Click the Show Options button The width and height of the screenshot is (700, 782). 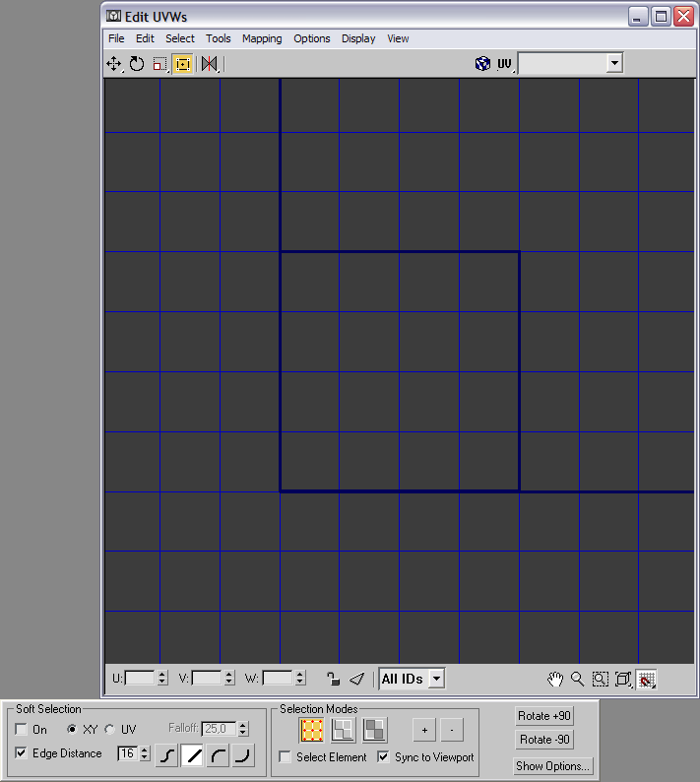553,765
